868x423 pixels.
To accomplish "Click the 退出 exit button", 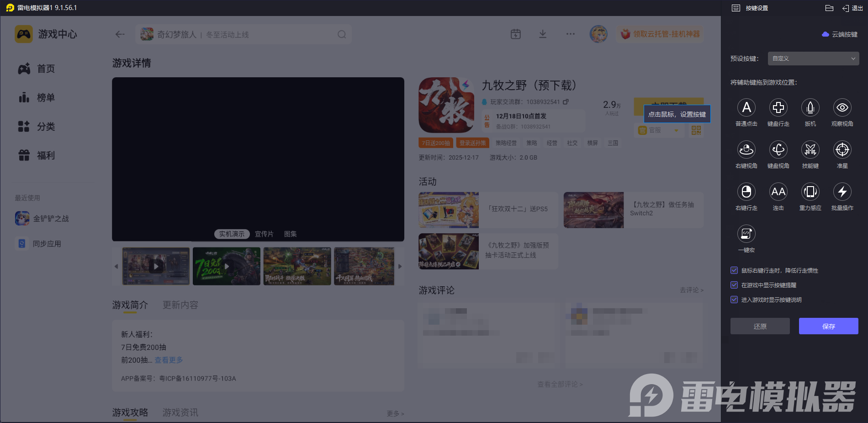I will click(852, 8).
